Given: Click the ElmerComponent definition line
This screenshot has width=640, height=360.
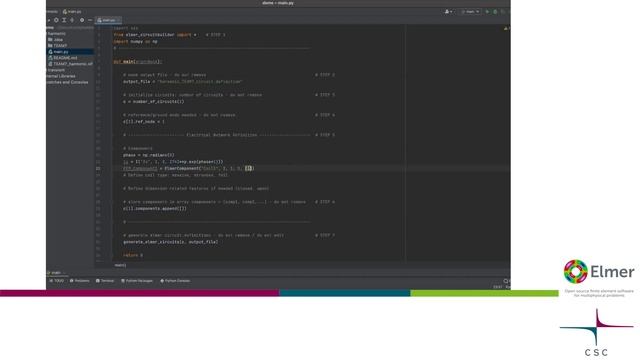Looking at the screenshot, I should click(189, 169).
